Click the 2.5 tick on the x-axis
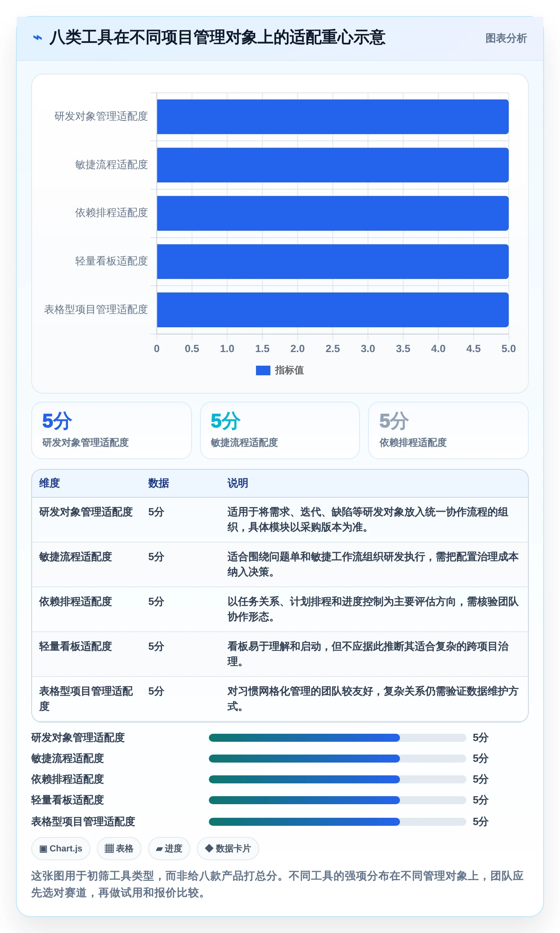Viewport: 560px width, 933px height. point(333,349)
